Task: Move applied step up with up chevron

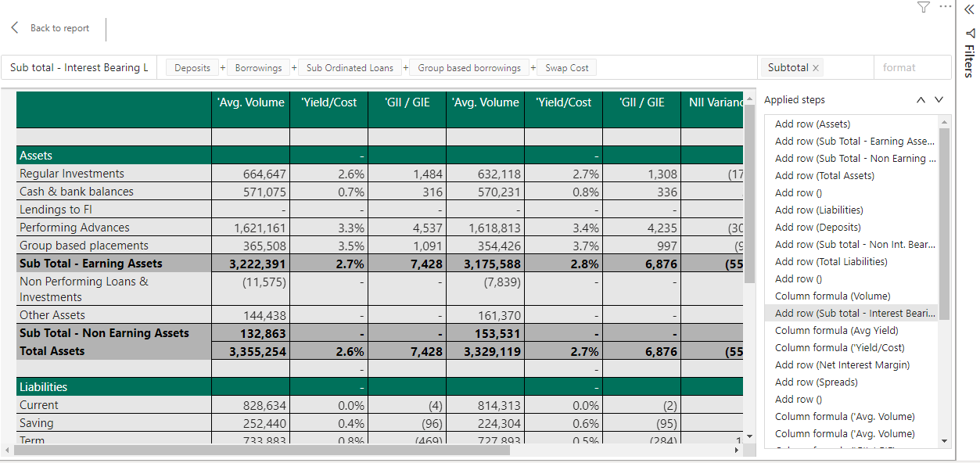Action: click(x=921, y=100)
